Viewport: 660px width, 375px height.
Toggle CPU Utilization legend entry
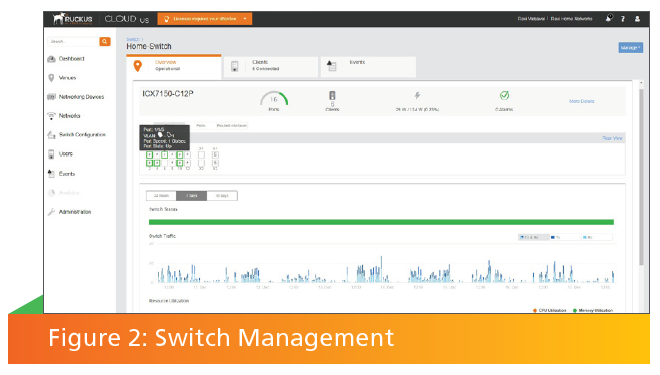[549, 311]
